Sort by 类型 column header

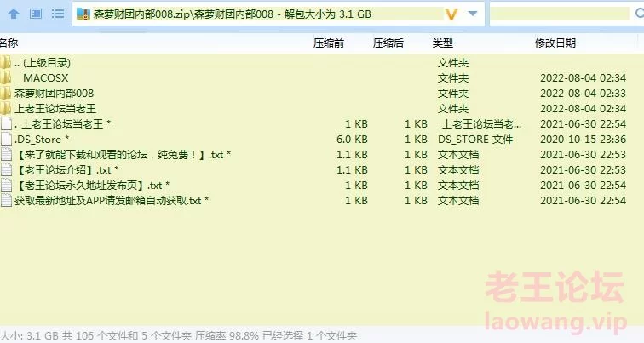pos(443,43)
